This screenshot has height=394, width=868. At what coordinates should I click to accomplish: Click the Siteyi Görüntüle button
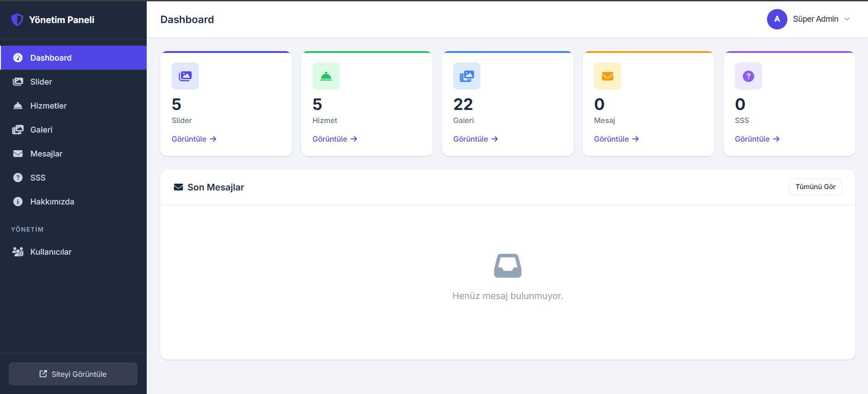[73, 374]
